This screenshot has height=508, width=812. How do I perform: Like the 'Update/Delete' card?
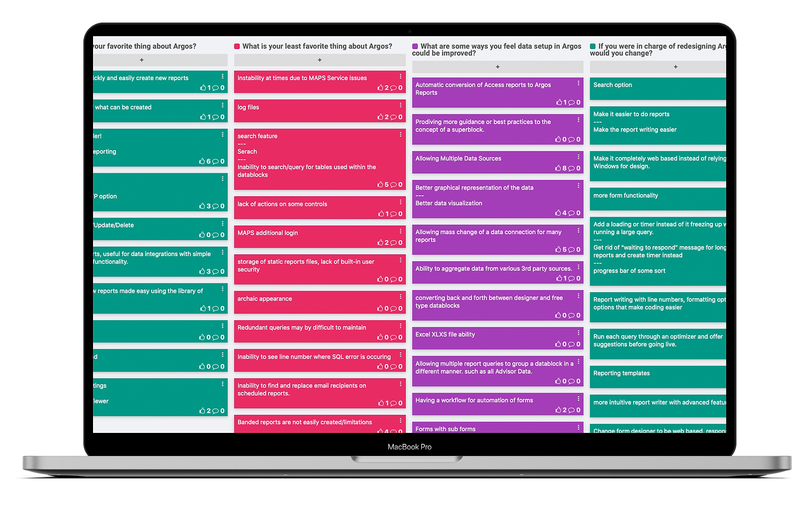point(202,235)
